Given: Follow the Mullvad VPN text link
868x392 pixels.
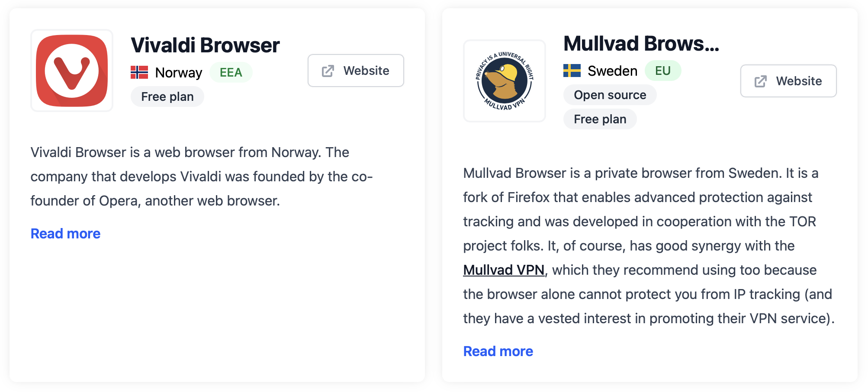Looking at the screenshot, I should pos(504,270).
